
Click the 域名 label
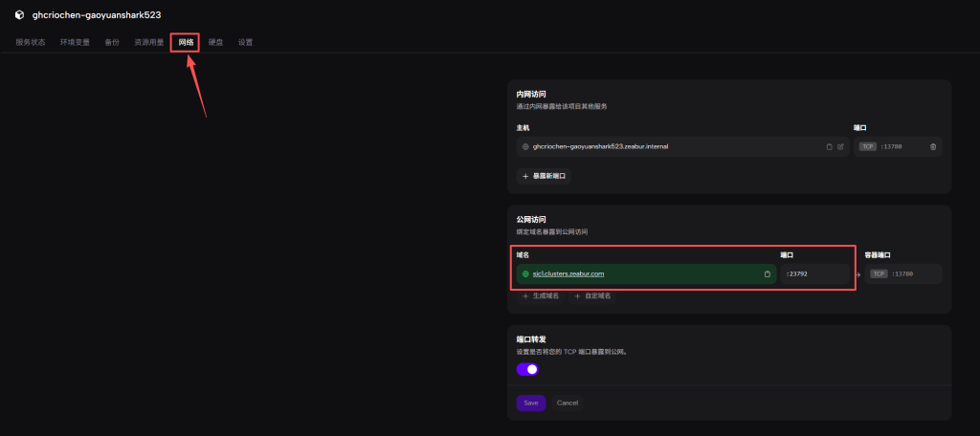(523, 255)
